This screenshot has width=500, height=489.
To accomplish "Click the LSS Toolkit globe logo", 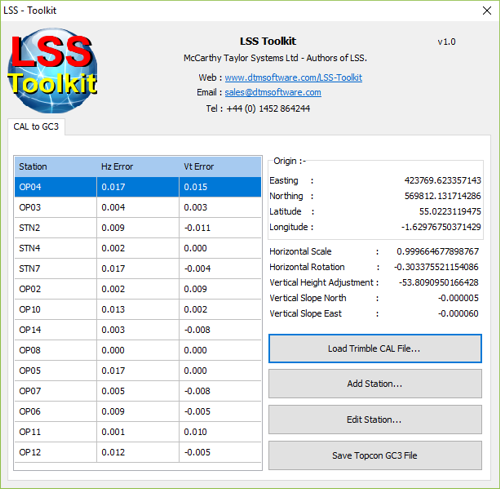I will point(52,70).
